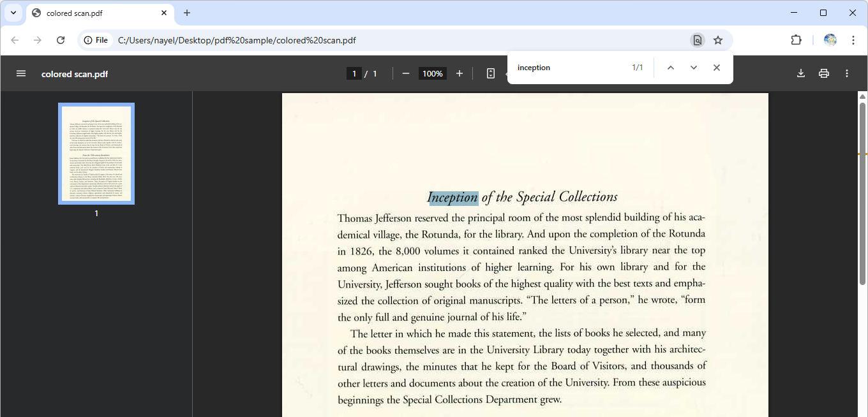Screen dimensions: 868x417
Task: Close the find bar
Action: tap(717, 68)
